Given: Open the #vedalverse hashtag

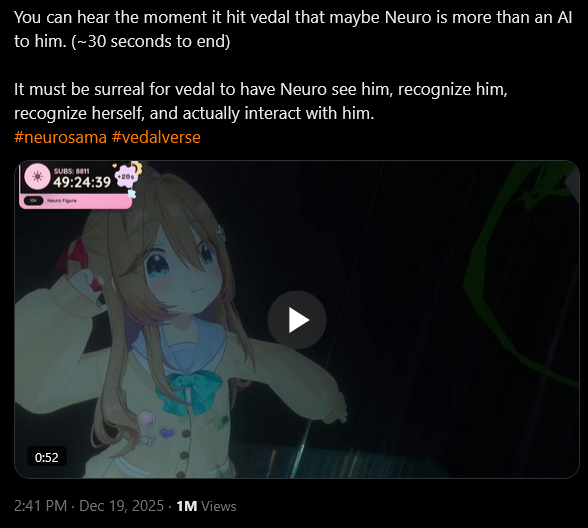Looking at the screenshot, I should click(x=156, y=137).
